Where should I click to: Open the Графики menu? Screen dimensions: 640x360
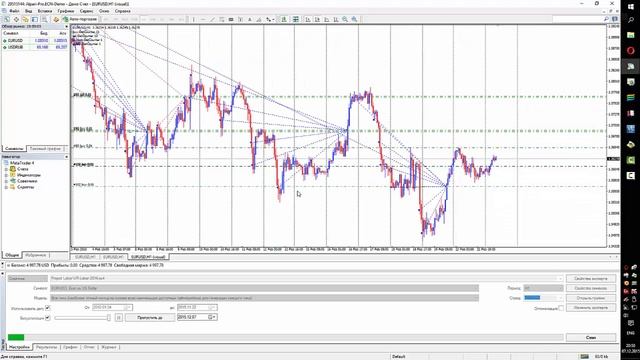pyautogui.click(x=66, y=11)
